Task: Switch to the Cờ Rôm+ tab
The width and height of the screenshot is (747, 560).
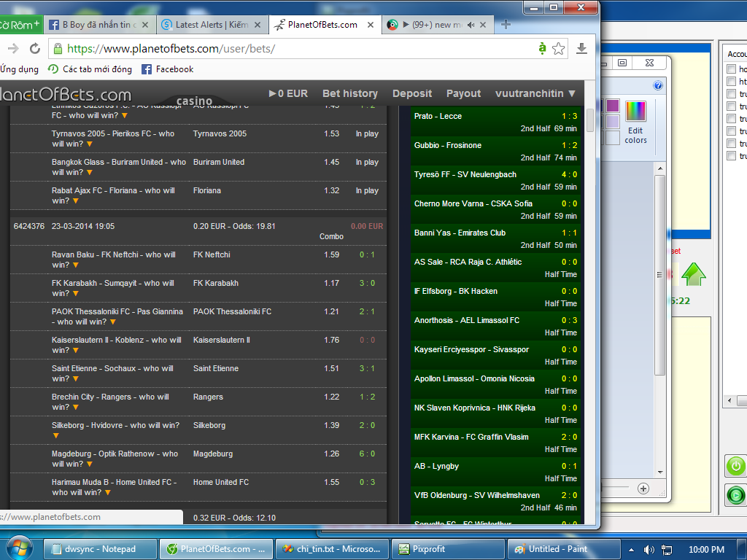Action: (x=20, y=25)
